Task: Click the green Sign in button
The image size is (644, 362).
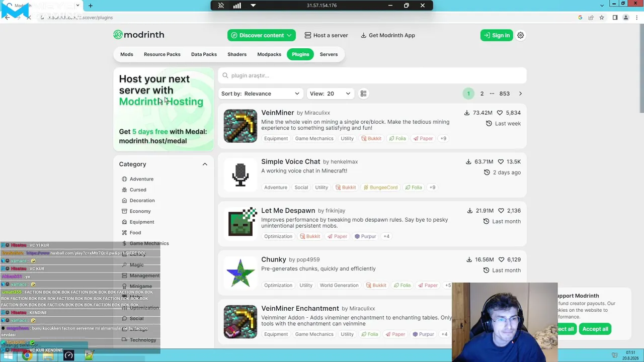Action: [497, 35]
